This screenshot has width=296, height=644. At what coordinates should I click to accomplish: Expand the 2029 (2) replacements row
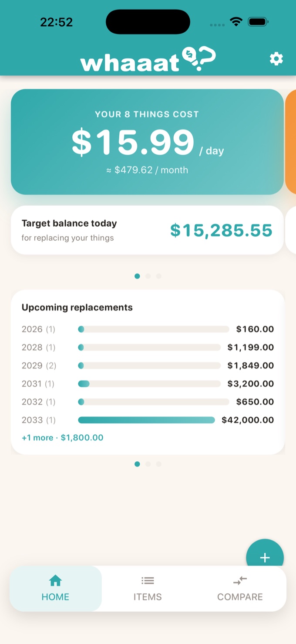(x=148, y=365)
